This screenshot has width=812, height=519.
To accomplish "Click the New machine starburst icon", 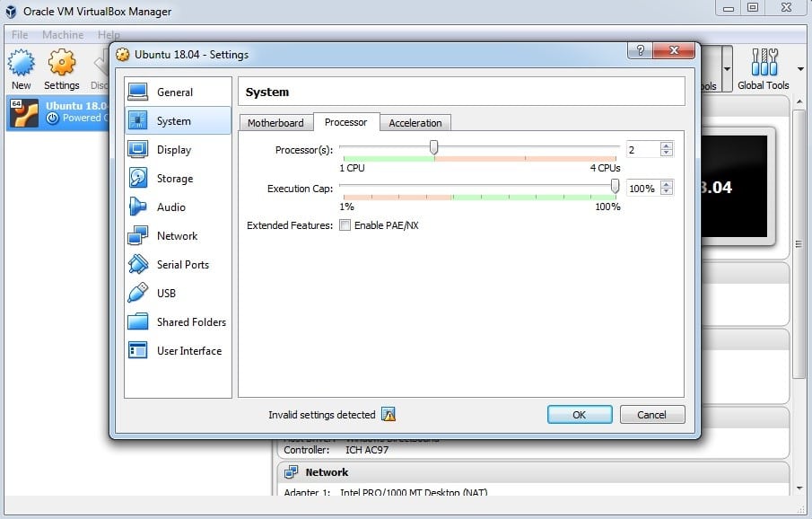I will pos(22,63).
